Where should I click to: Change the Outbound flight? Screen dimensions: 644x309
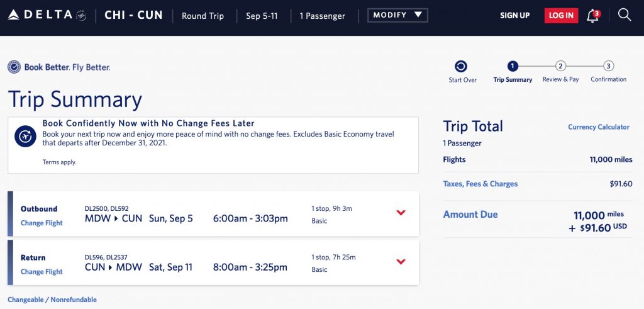[42, 223]
